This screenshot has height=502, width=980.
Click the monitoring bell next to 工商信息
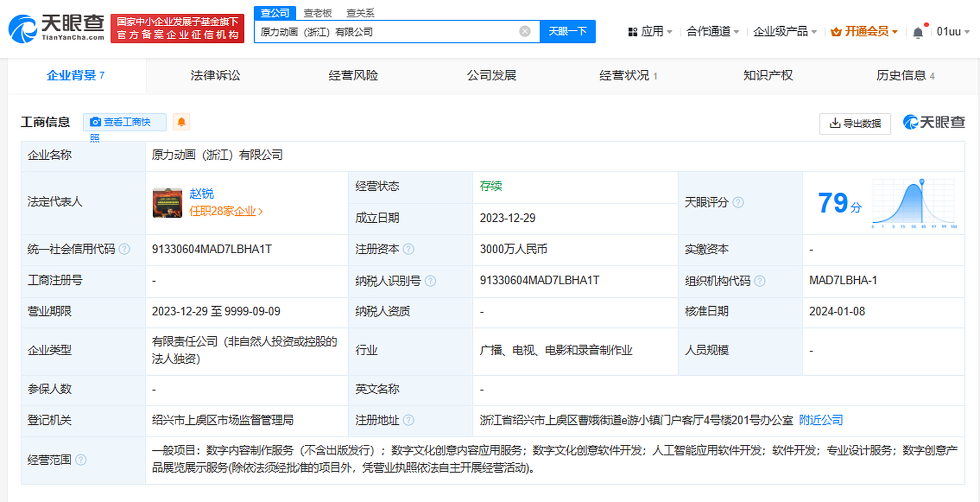tap(181, 122)
